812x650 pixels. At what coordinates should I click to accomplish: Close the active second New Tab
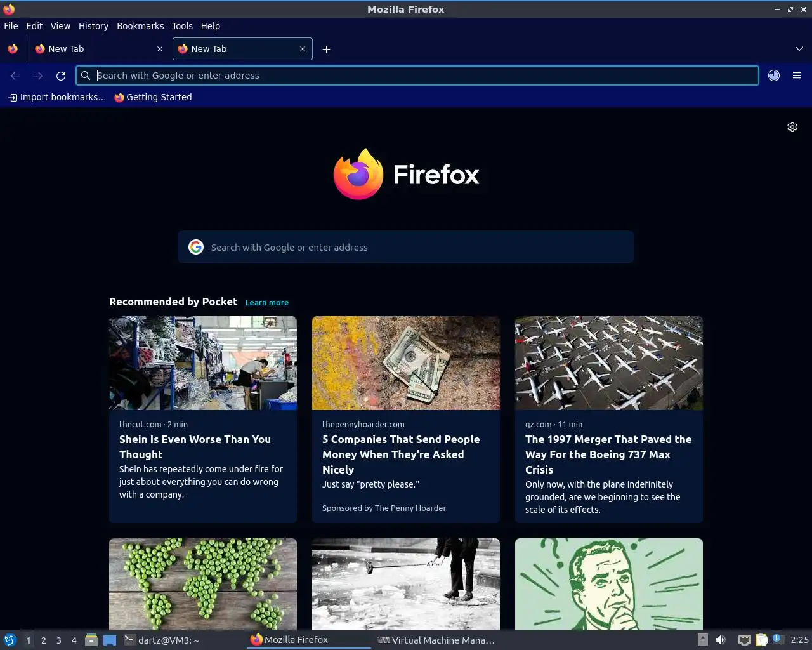pyautogui.click(x=303, y=49)
